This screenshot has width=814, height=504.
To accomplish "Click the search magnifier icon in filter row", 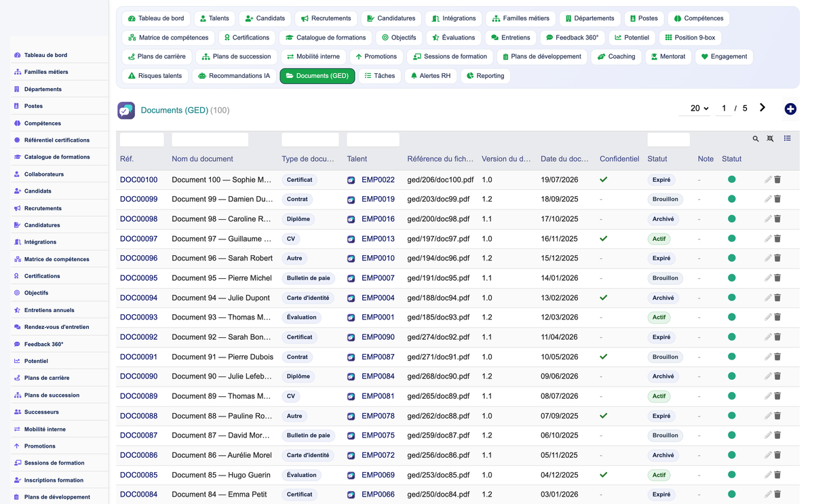I will [x=756, y=139].
